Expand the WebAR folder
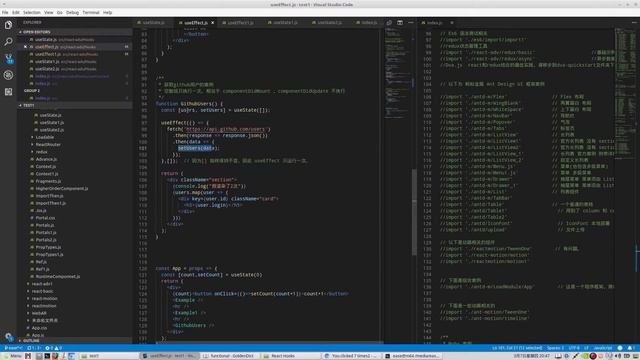640x360 pixels. 39,313
